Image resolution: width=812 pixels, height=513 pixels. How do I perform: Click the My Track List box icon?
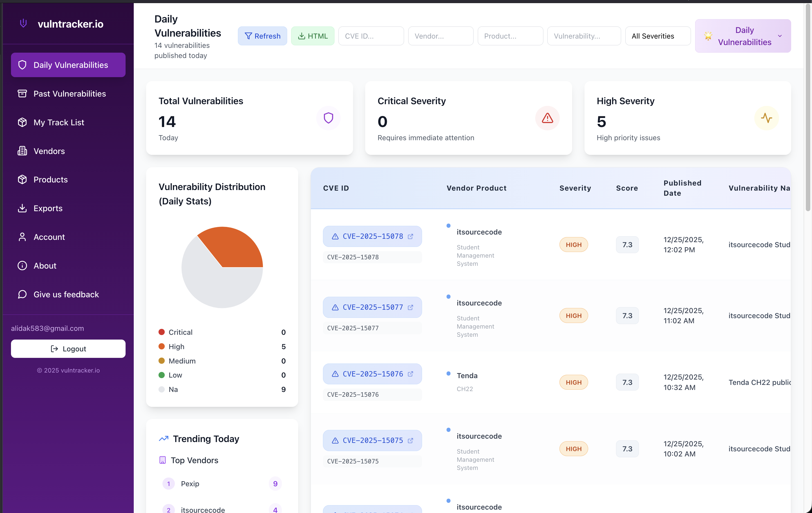[22, 122]
